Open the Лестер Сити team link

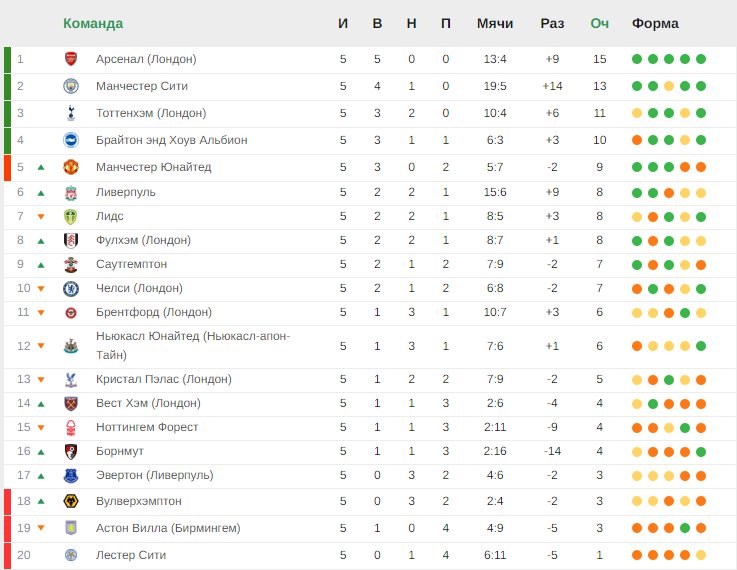[x=131, y=555]
